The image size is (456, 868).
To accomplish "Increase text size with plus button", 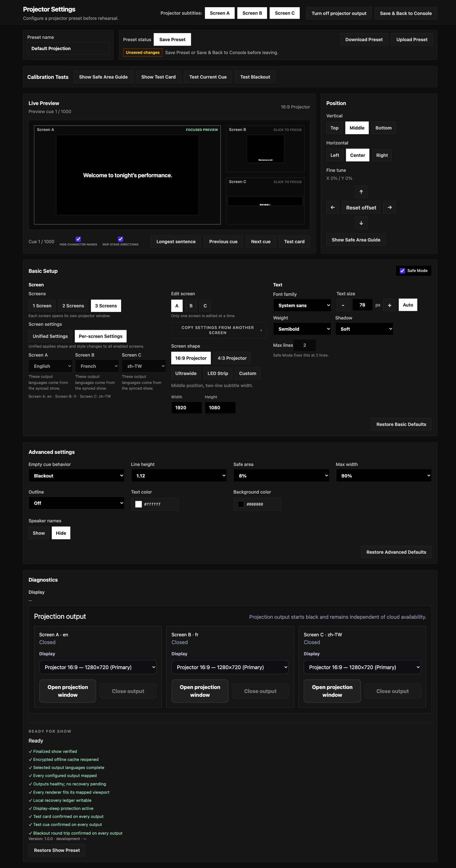I will pyautogui.click(x=389, y=305).
